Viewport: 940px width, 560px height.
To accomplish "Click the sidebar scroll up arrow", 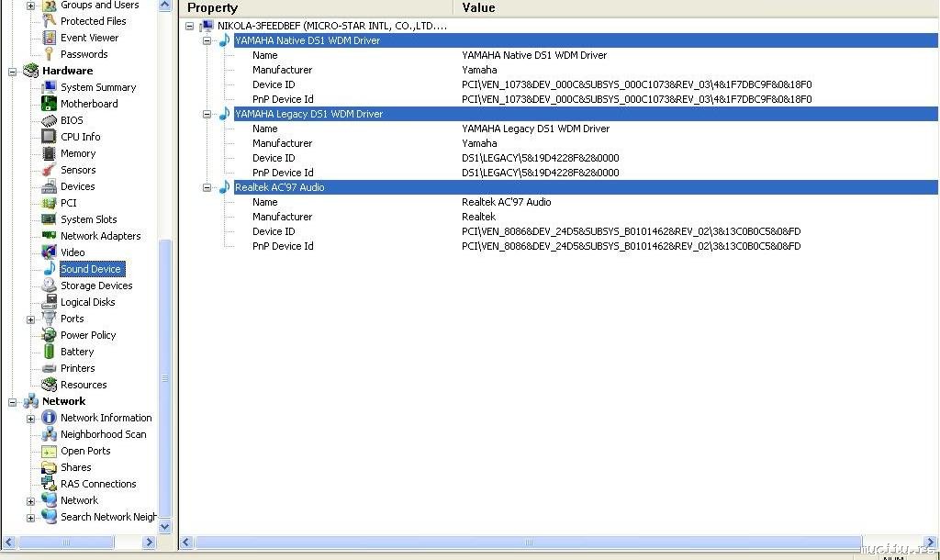I will click(165, 6).
